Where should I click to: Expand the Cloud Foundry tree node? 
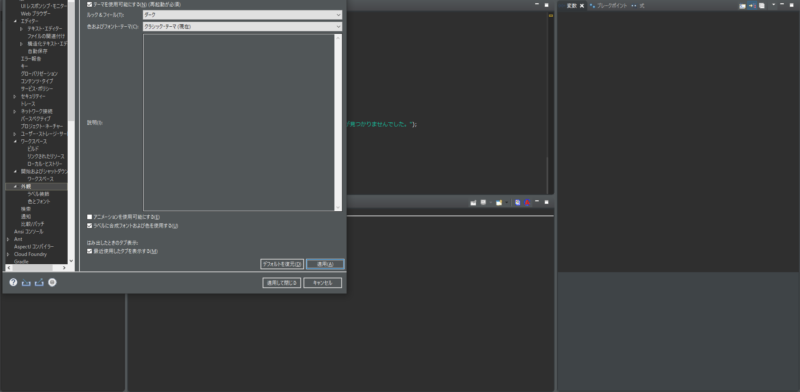(x=8, y=254)
